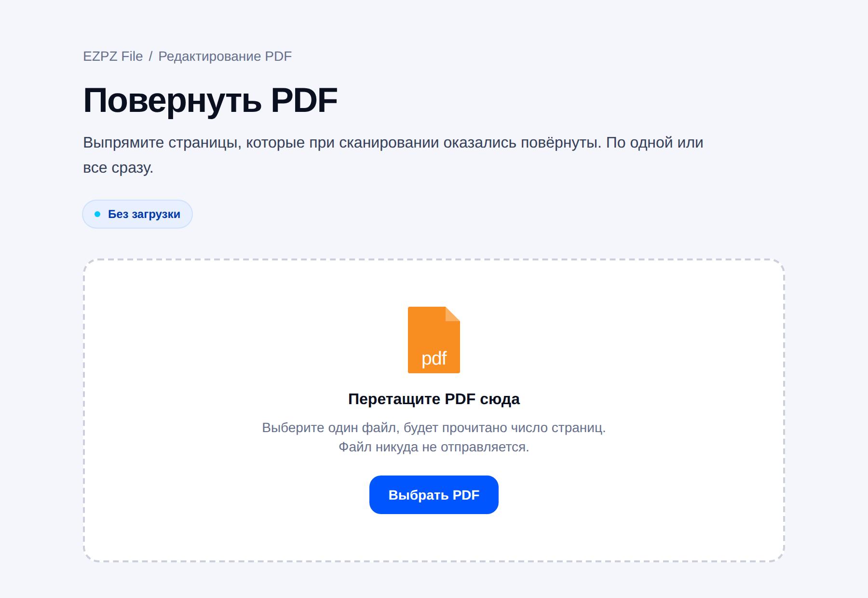
Task: Click the orange pdf file icon
Action: [x=434, y=340]
